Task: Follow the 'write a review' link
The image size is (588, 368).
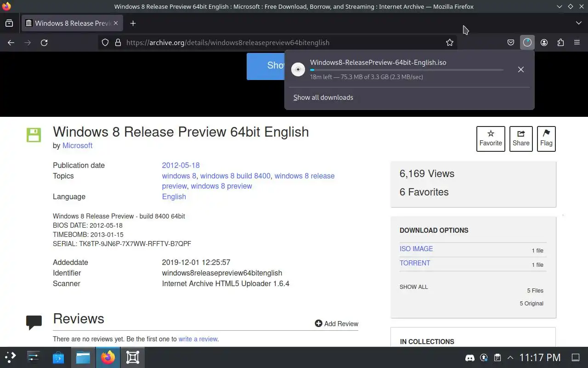Action: (198, 339)
